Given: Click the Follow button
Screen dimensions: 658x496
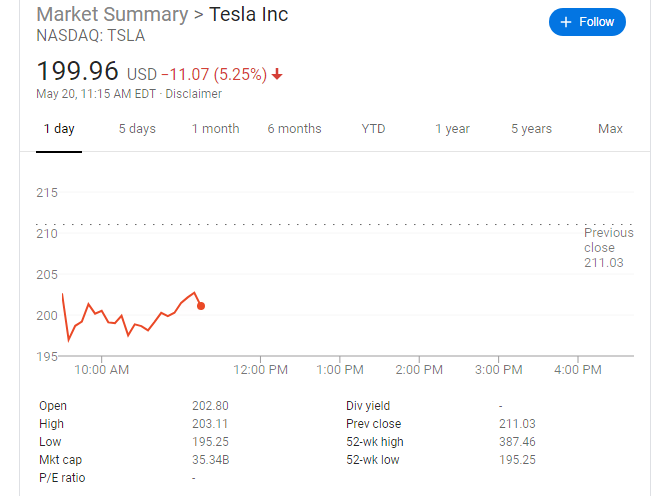Looking at the screenshot, I should (586, 22).
